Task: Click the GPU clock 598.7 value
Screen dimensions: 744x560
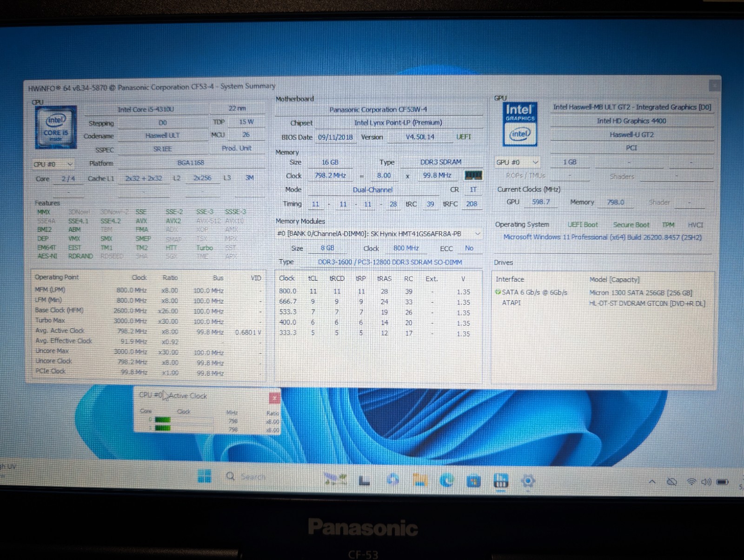Action: (x=541, y=202)
